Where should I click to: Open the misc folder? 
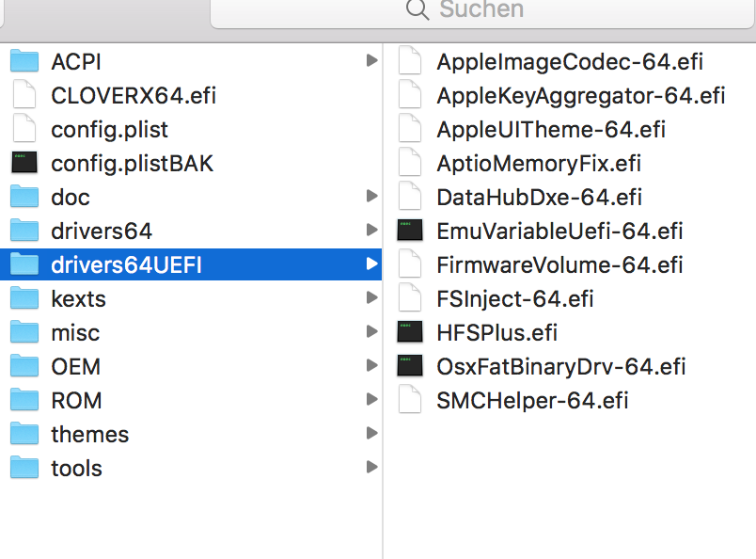click(75, 333)
